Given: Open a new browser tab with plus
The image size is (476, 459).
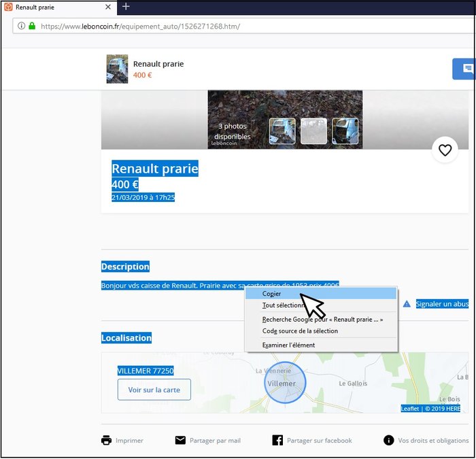Looking at the screenshot, I should point(126,6).
